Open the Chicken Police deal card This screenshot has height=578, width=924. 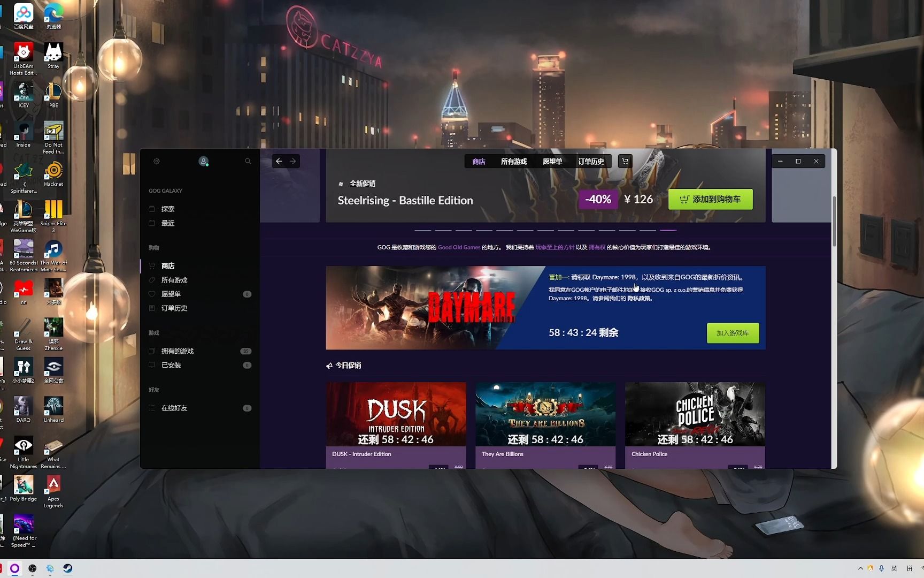coord(695,425)
